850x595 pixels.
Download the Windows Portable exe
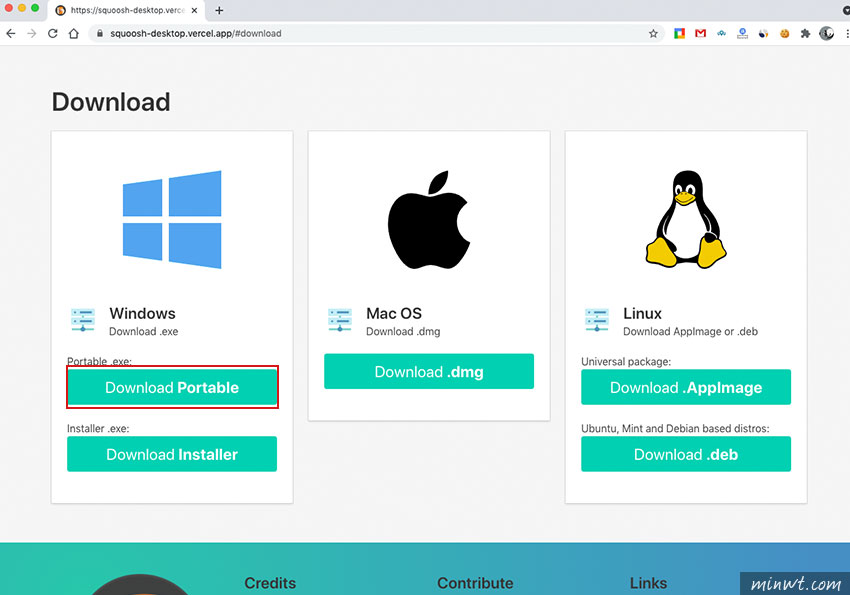tap(172, 387)
